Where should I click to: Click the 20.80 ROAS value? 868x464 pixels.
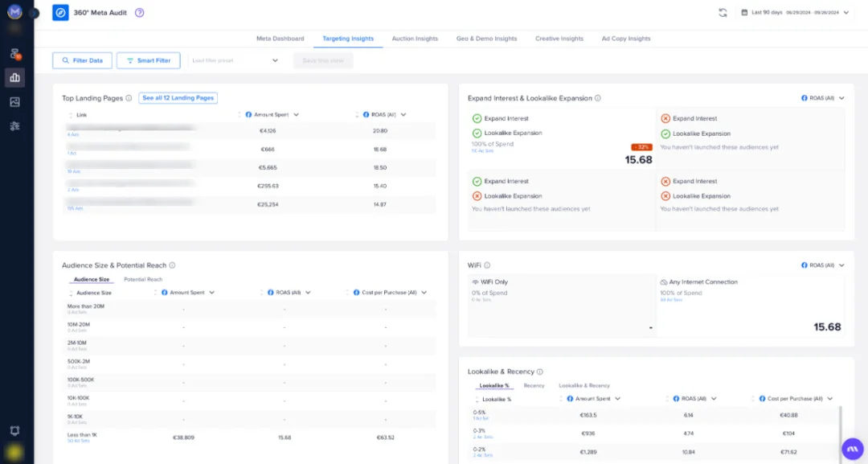[379, 130]
